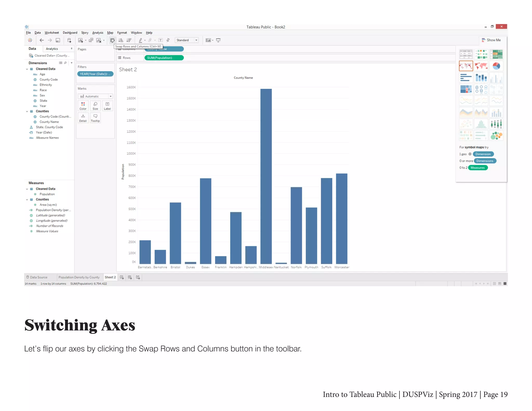Screen dimensions: 532x411
Task: Click the New Worksheet toolbar icon
Action: click(x=81, y=40)
